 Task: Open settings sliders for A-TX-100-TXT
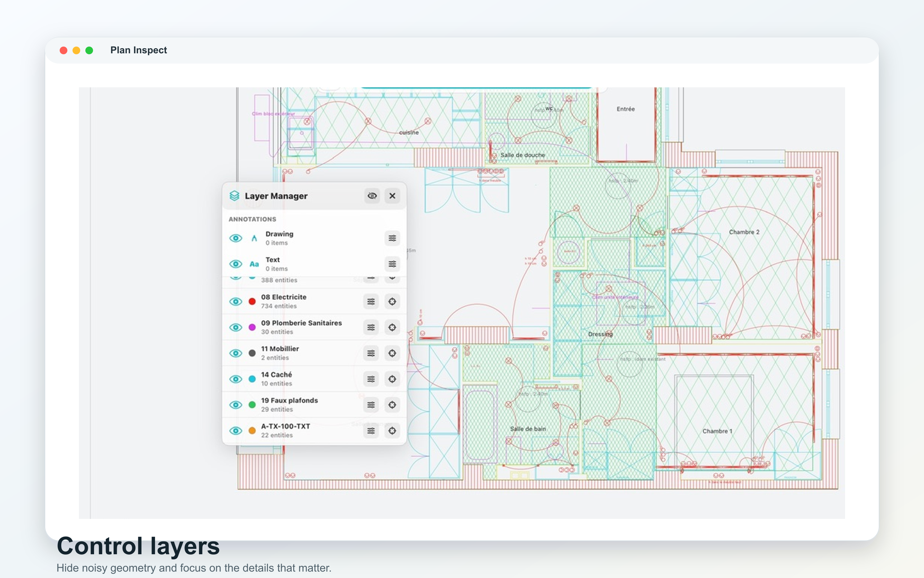pos(371,431)
